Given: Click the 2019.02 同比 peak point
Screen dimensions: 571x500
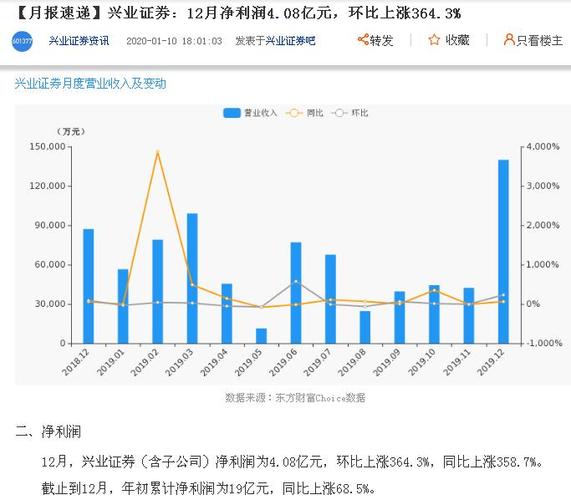Looking at the screenshot, I should tap(158, 152).
